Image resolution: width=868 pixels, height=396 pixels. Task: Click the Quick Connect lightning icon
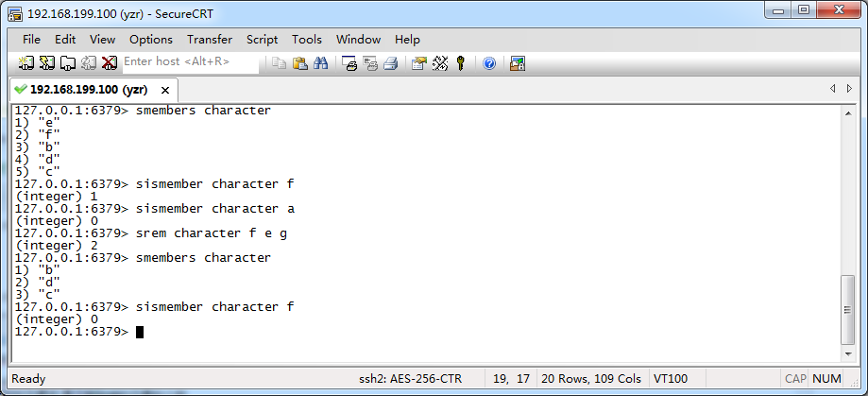coord(47,63)
